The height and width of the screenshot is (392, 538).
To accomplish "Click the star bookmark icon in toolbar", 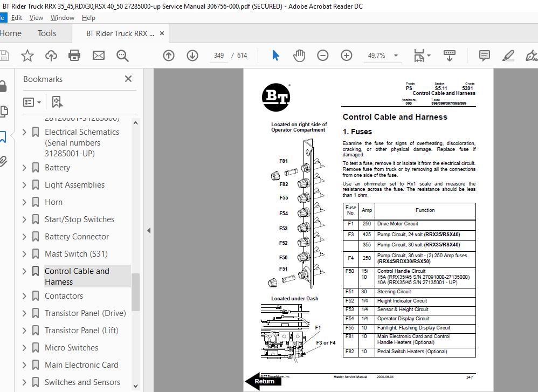I will pos(27,55).
